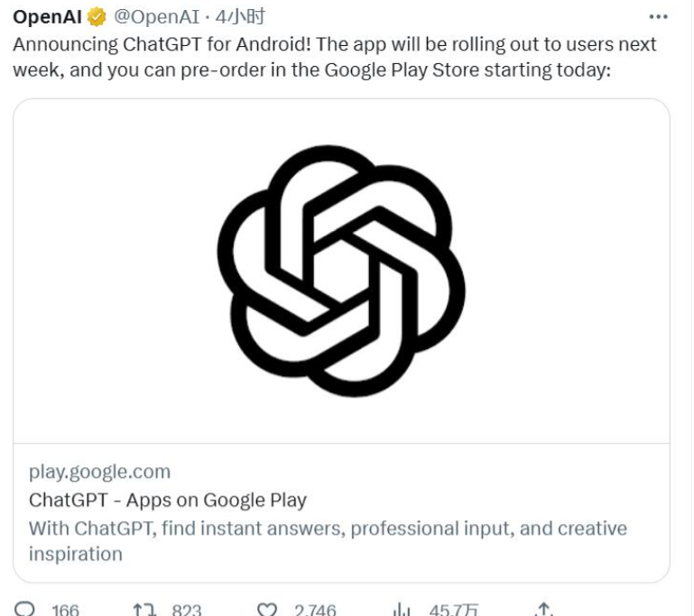Click the 166 replies count
Screen dimensions: 694x616
point(66,611)
